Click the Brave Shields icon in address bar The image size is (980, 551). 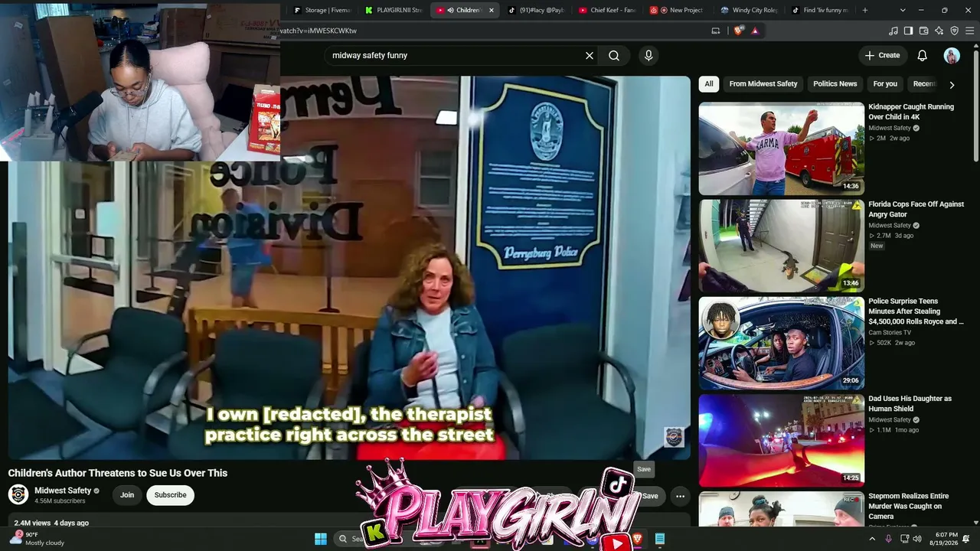click(x=738, y=31)
